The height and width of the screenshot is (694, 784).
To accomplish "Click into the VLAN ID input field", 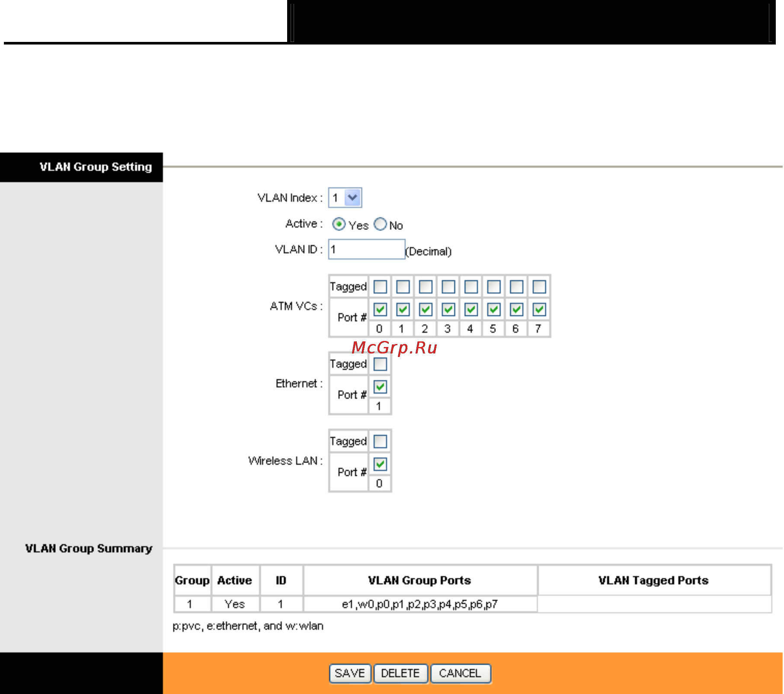I will [367, 249].
